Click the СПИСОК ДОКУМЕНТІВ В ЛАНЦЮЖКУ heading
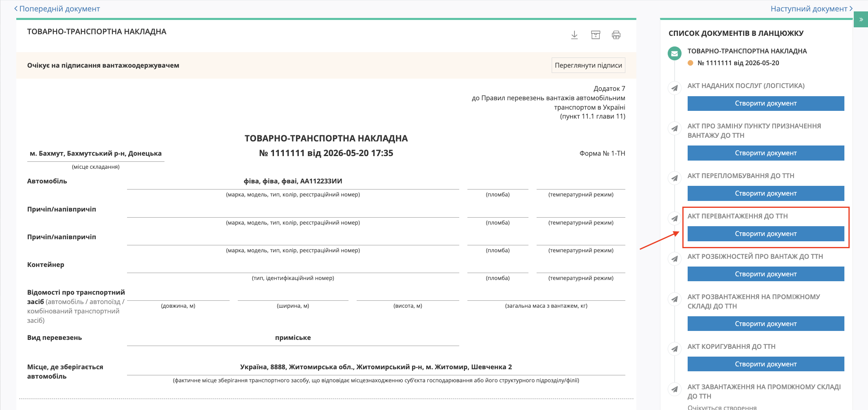The height and width of the screenshot is (410, 868). coord(736,33)
